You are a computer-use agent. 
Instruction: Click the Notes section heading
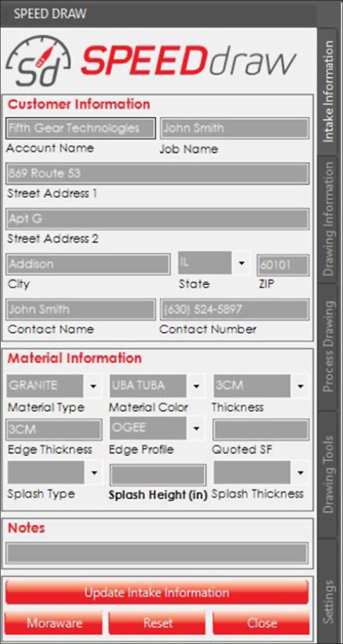tap(26, 528)
